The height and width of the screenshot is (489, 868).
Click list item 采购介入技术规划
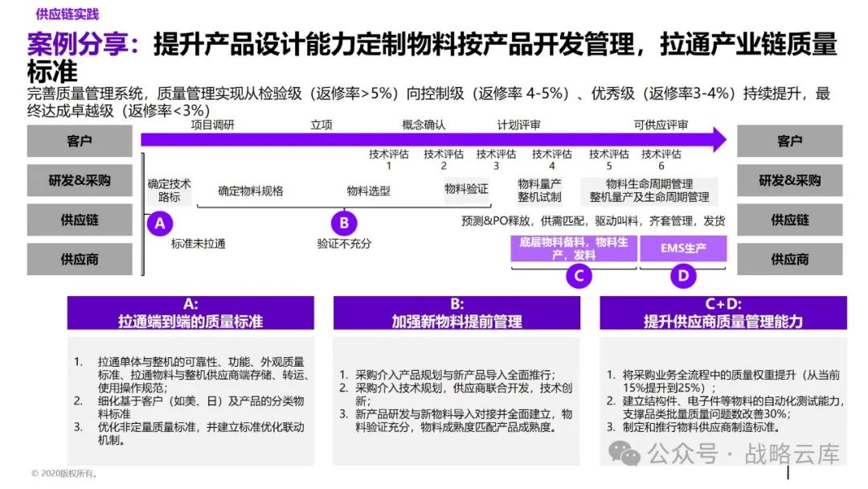pos(457,394)
